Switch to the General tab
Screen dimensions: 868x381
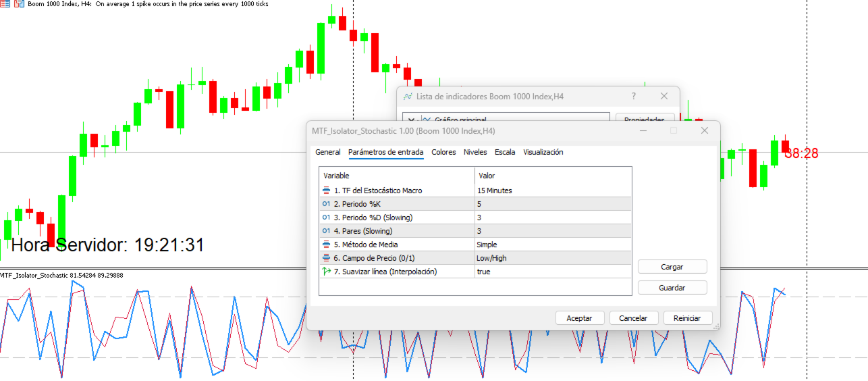tap(328, 152)
